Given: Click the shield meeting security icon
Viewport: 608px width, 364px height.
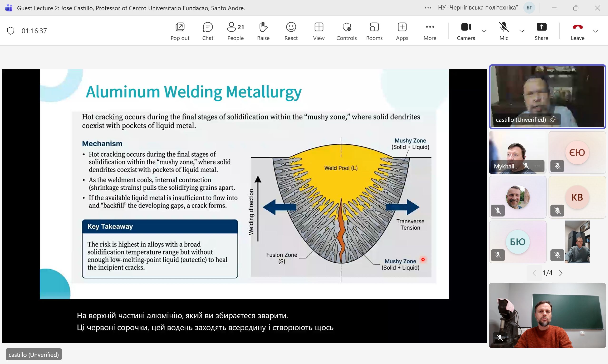Looking at the screenshot, I should [10, 31].
